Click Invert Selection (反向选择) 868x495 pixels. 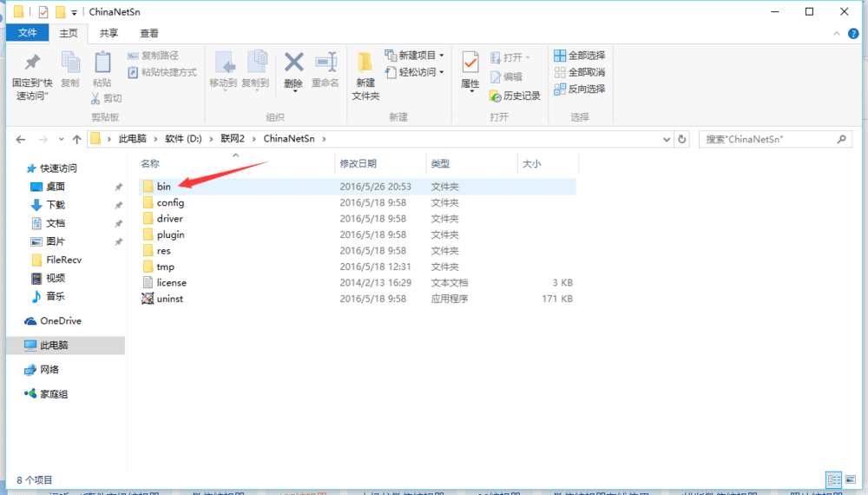pyautogui.click(x=580, y=89)
